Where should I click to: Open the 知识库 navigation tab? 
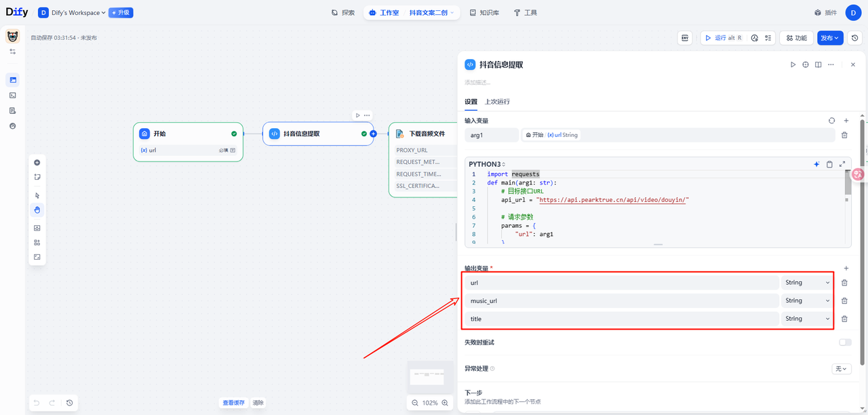pos(484,13)
